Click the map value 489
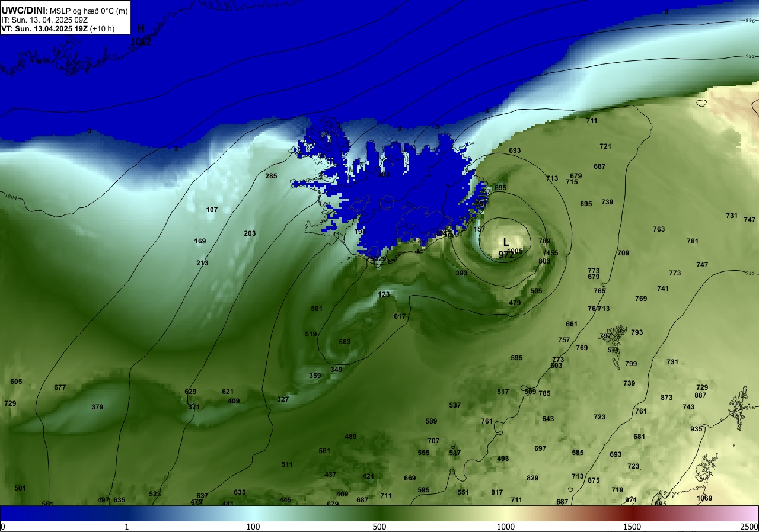The height and width of the screenshot is (532, 759). [x=350, y=437]
